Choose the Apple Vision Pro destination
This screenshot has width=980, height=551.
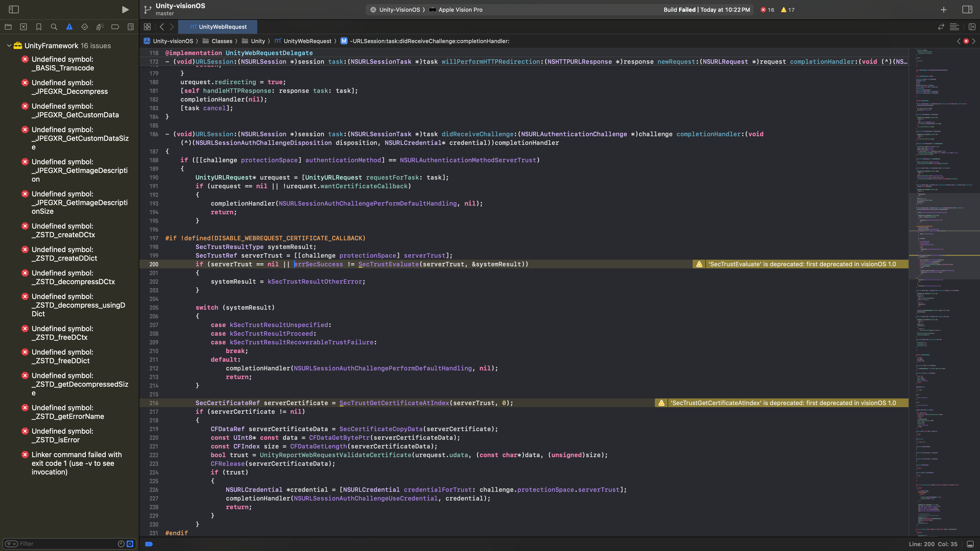455,10
